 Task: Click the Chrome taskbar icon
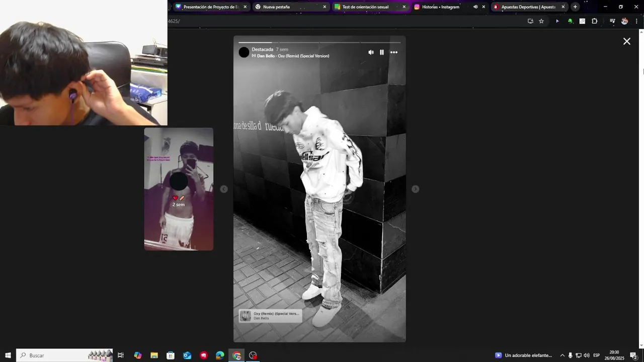[236, 355]
